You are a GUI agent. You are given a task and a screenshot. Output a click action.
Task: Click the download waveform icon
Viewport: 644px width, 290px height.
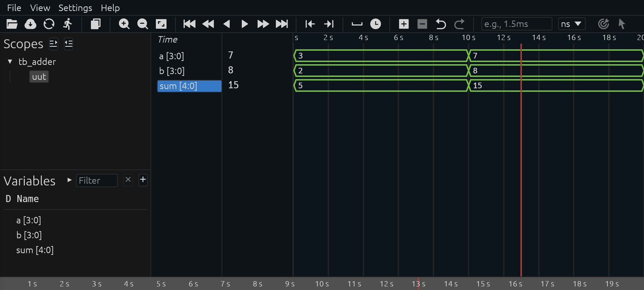[31, 24]
